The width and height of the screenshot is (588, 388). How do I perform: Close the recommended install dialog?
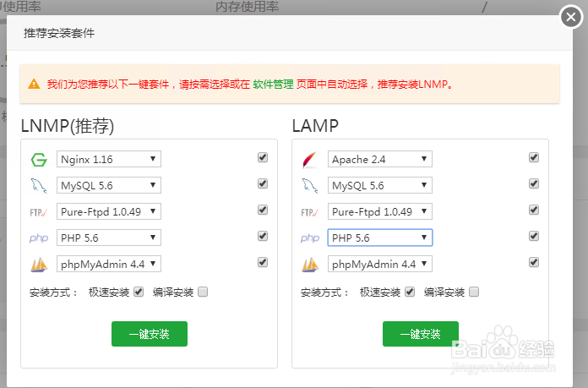(571, 17)
